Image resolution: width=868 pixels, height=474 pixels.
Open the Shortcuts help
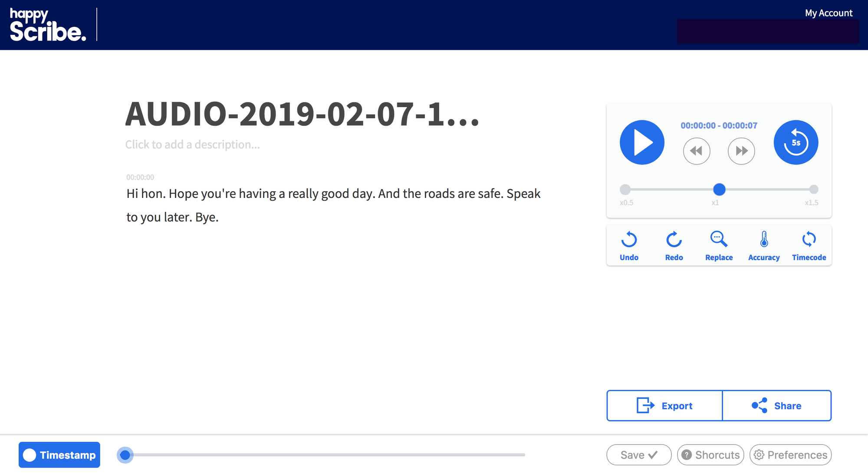710,455
